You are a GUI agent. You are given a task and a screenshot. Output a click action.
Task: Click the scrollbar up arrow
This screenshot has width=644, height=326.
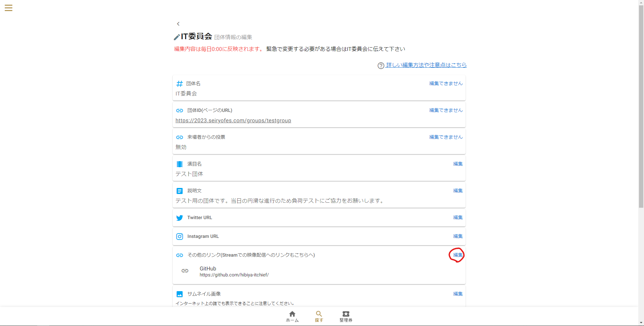641,3
